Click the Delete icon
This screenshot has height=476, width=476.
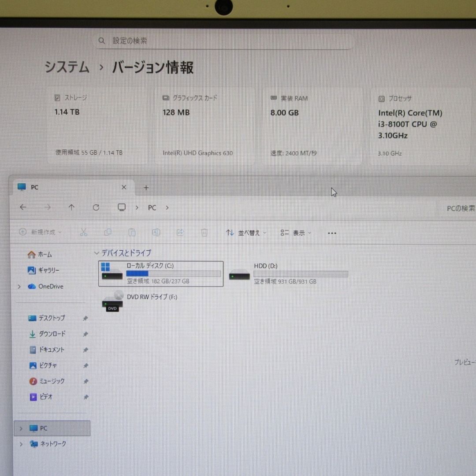(x=204, y=232)
